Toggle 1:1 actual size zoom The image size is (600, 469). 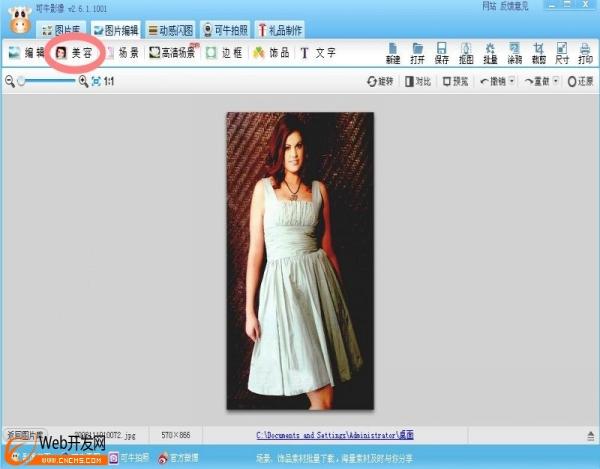(x=108, y=81)
